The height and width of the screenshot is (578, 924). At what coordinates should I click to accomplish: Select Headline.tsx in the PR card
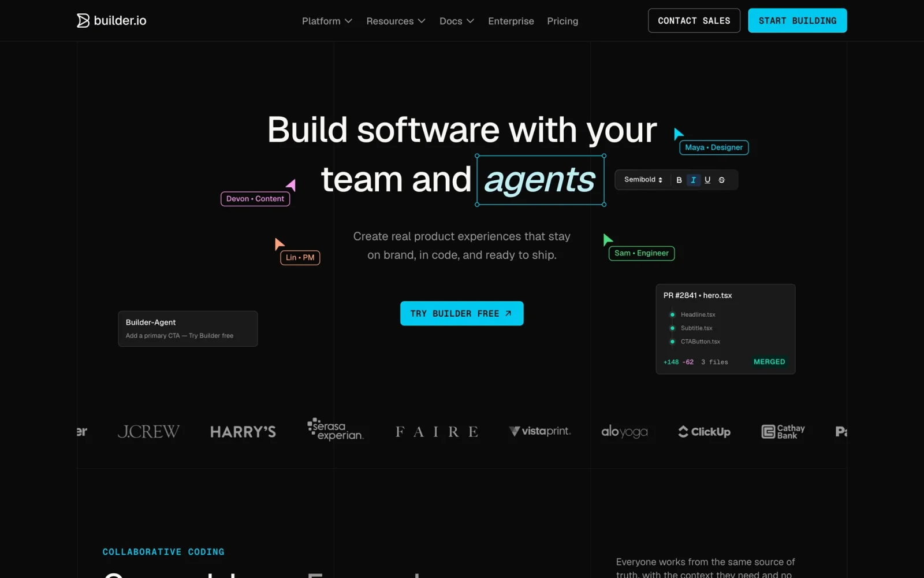coord(698,314)
